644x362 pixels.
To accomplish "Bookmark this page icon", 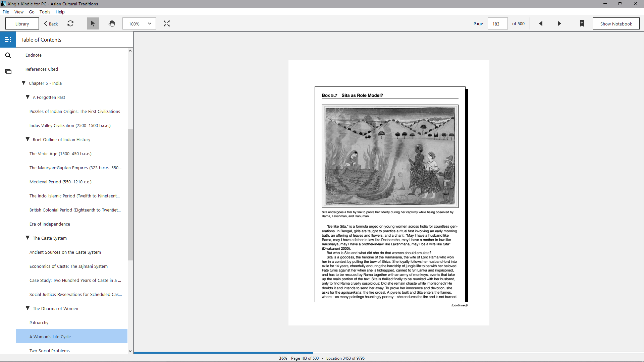I will click(582, 23).
